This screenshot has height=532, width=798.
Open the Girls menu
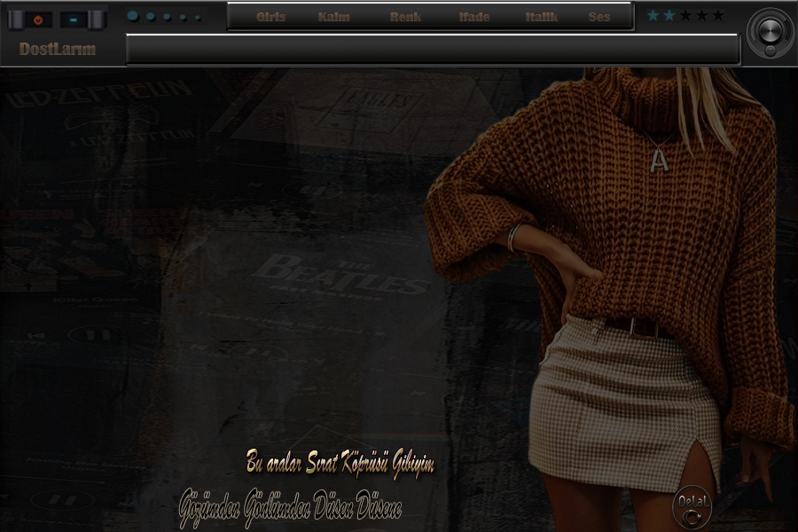pos(270,17)
